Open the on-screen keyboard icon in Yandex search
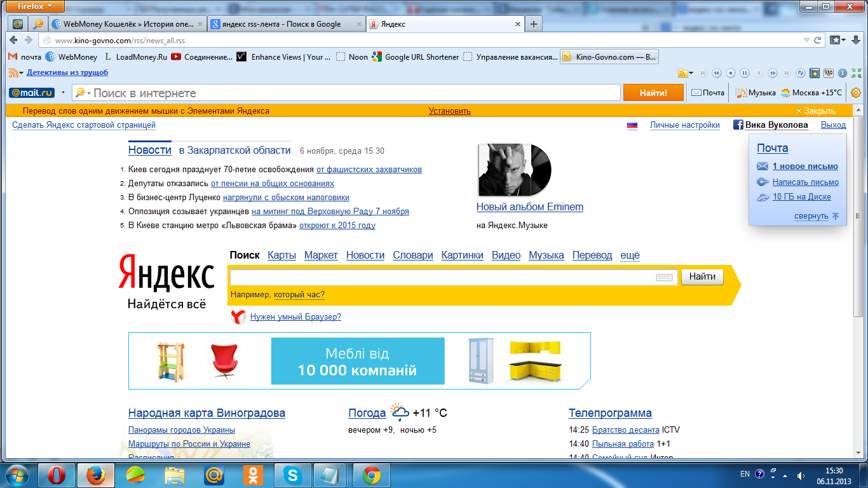 (664, 277)
